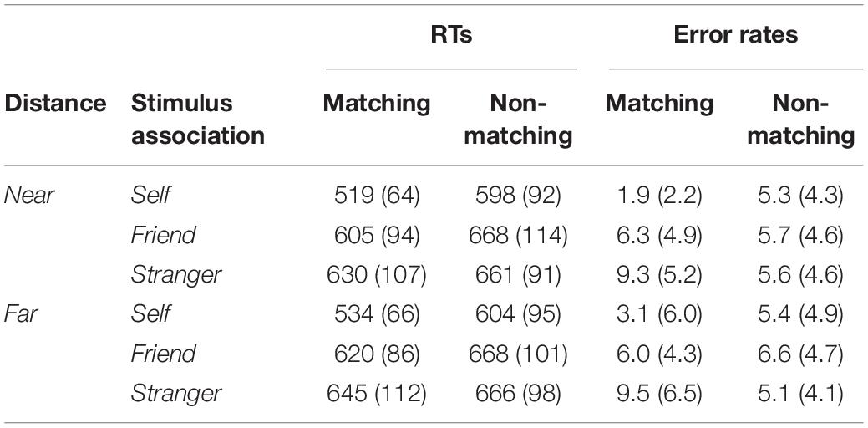The width and height of the screenshot is (868, 428).
Task: Select the Distance column header
Action: pos(55,104)
